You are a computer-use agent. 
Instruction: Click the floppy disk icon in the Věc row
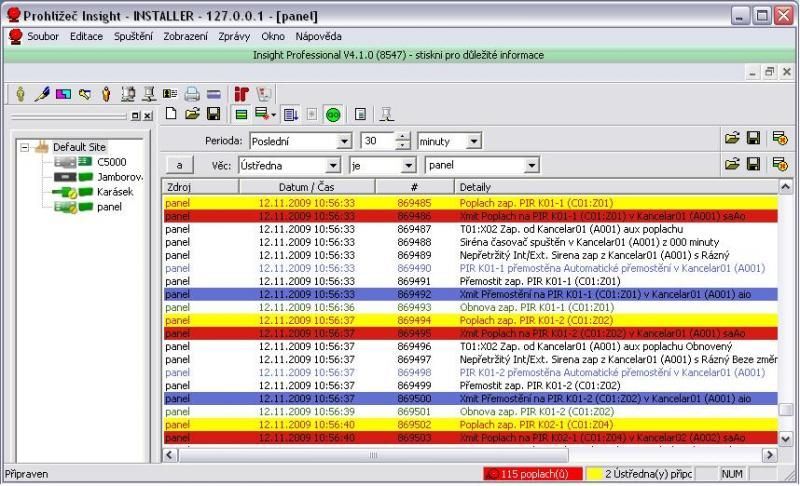755,164
